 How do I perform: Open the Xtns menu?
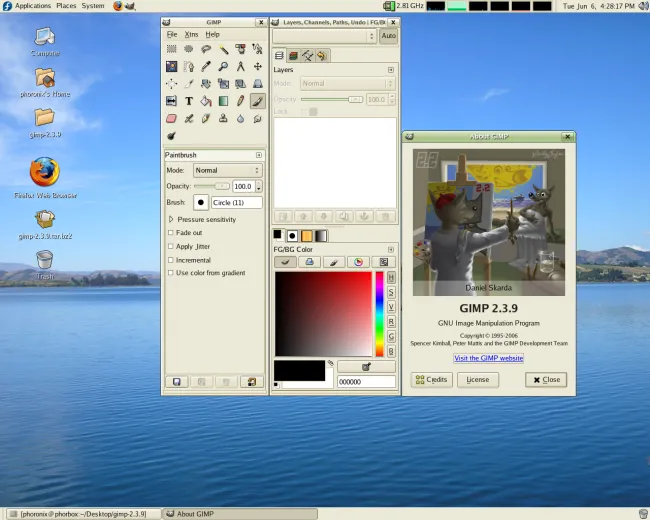coord(191,34)
